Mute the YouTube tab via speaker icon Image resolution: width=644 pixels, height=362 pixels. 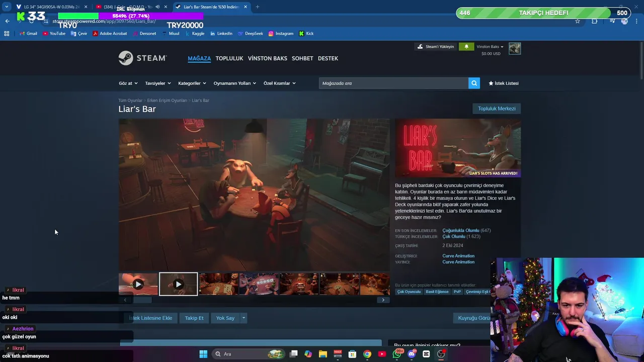[157, 7]
